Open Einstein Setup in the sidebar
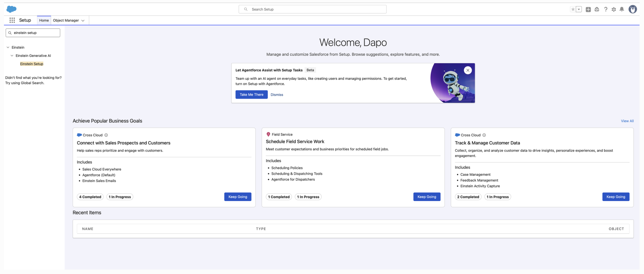This screenshot has height=274, width=644. 32,64
